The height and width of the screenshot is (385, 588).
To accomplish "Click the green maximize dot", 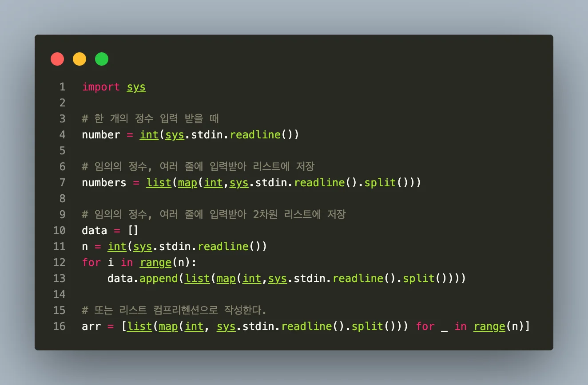I will (x=102, y=59).
